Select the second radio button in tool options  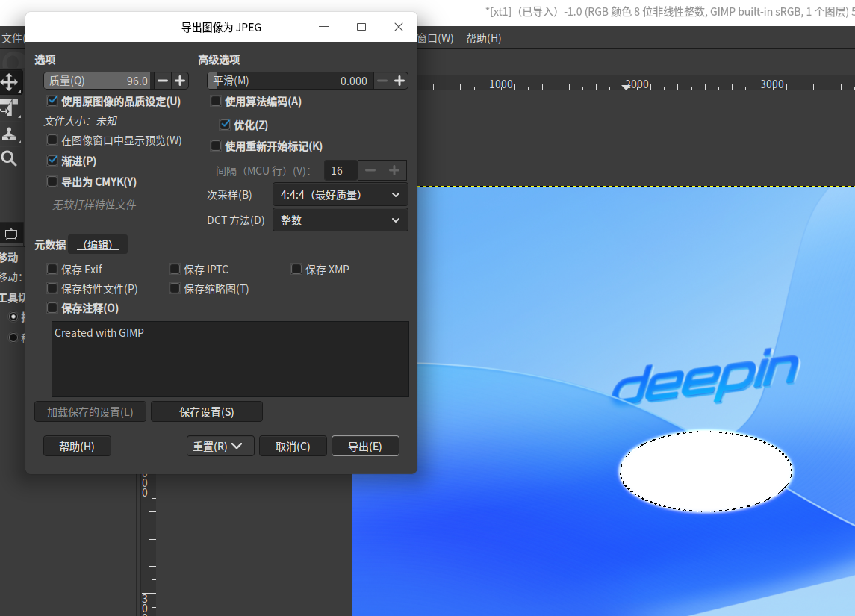pos(13,337)
